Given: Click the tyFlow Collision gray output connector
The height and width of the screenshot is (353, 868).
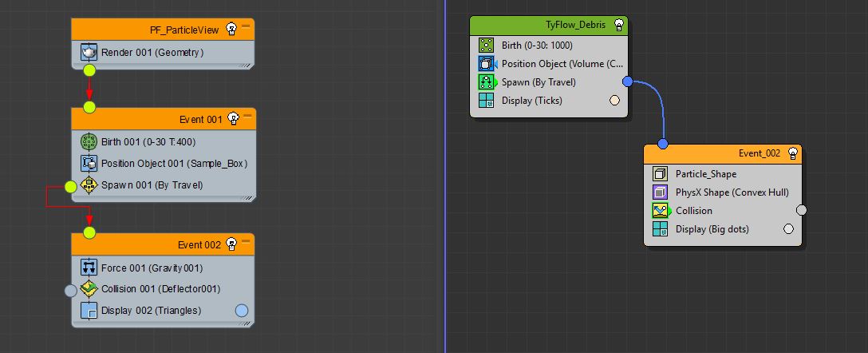Looking at the screenshot, I should (801, 210).
